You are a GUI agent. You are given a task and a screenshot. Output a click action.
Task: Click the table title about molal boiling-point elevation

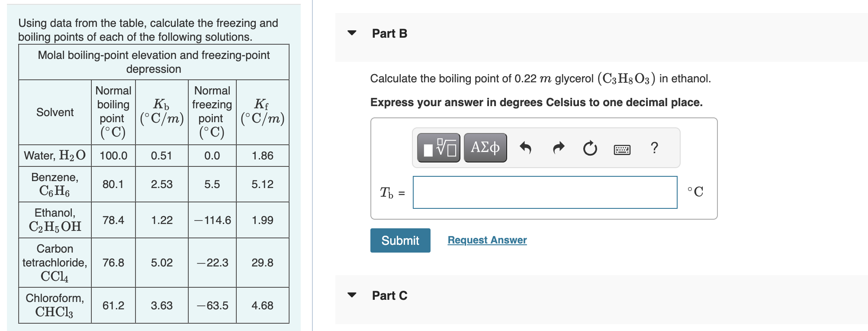click(154, 62)
